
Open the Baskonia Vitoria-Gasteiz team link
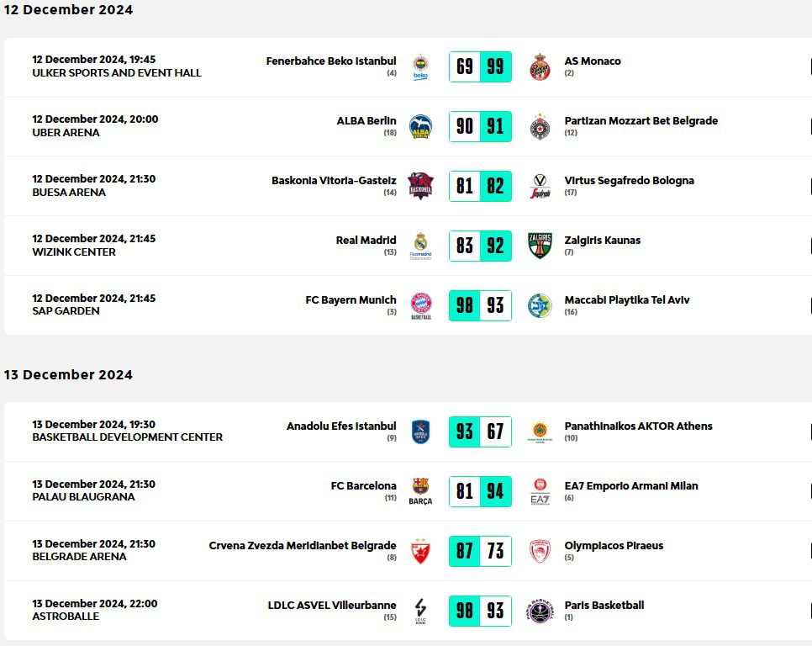click(334, 181)
